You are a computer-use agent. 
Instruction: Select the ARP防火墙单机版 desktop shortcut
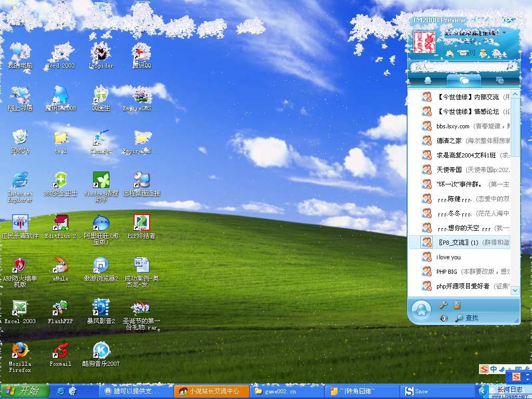(x=20, y=272)
